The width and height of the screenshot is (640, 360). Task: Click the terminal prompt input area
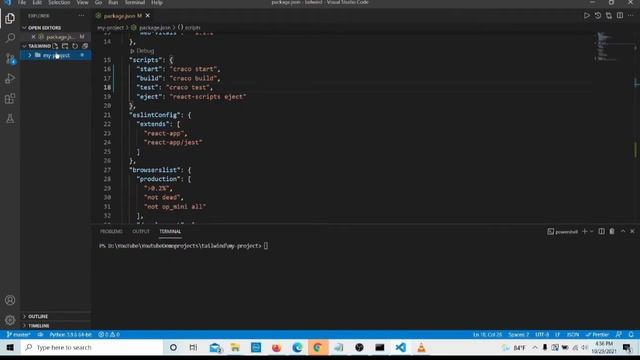pyautogui.click(x=266, y=246)
